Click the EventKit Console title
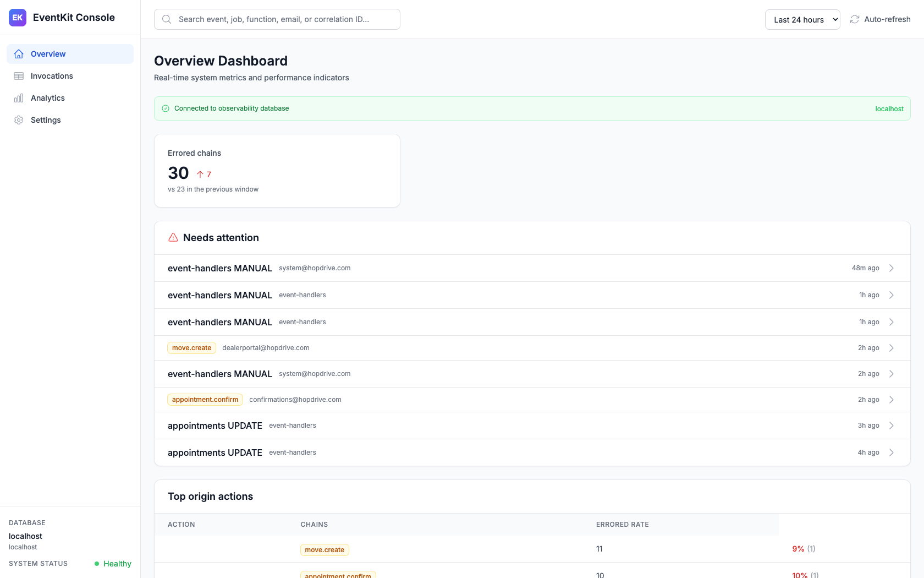 click(74, 18)
